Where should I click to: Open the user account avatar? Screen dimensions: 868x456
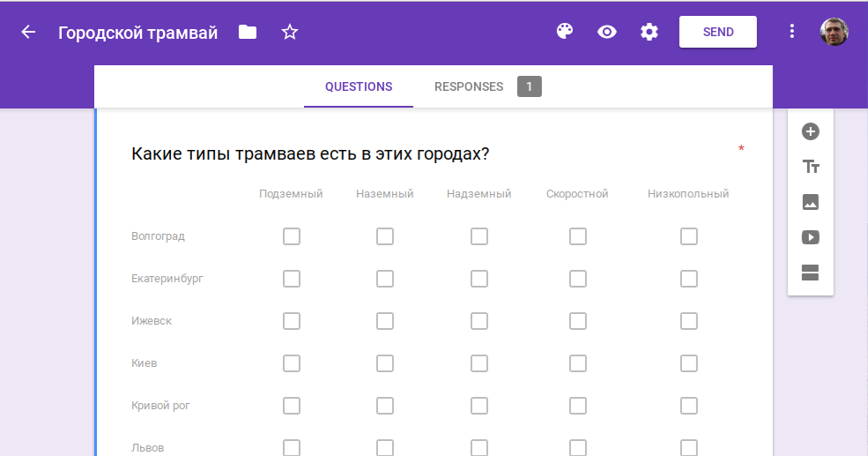pyautogui.click(x=834, y=32)
